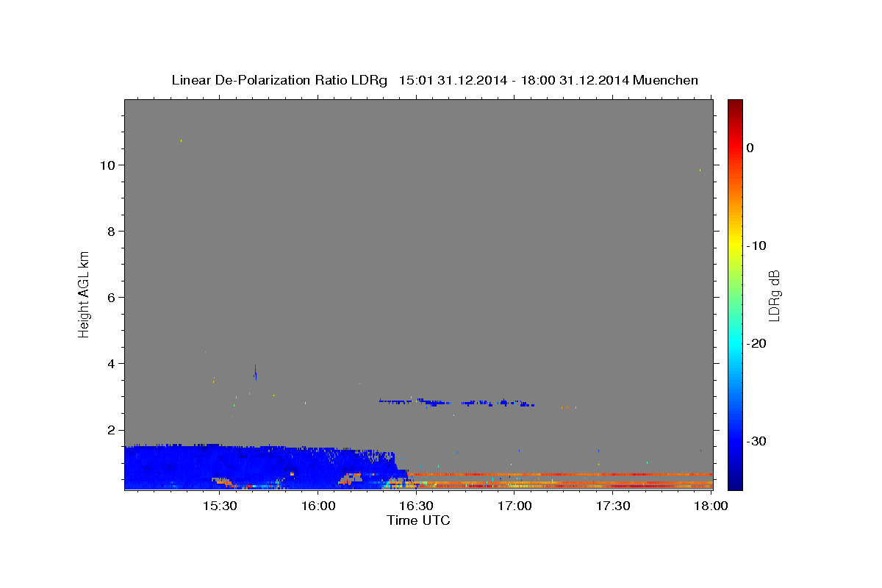Click the height tick label 8
Image resolution: width=882 pixels, height=588 pixels.
(x=113, y=231)
